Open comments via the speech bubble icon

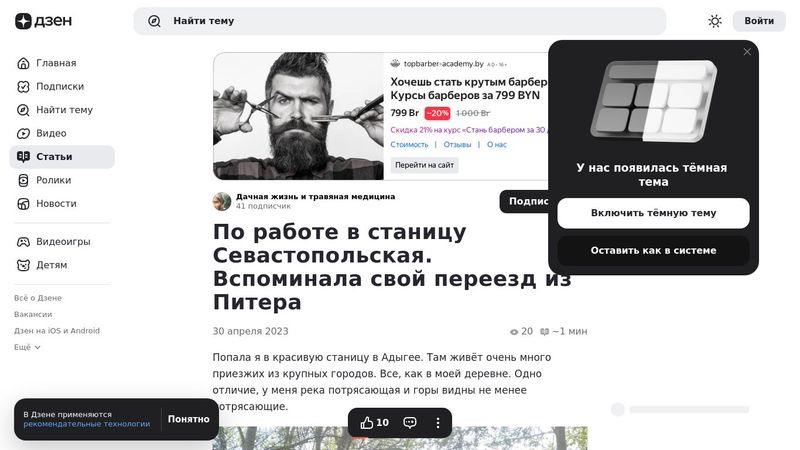click(410, 422)
